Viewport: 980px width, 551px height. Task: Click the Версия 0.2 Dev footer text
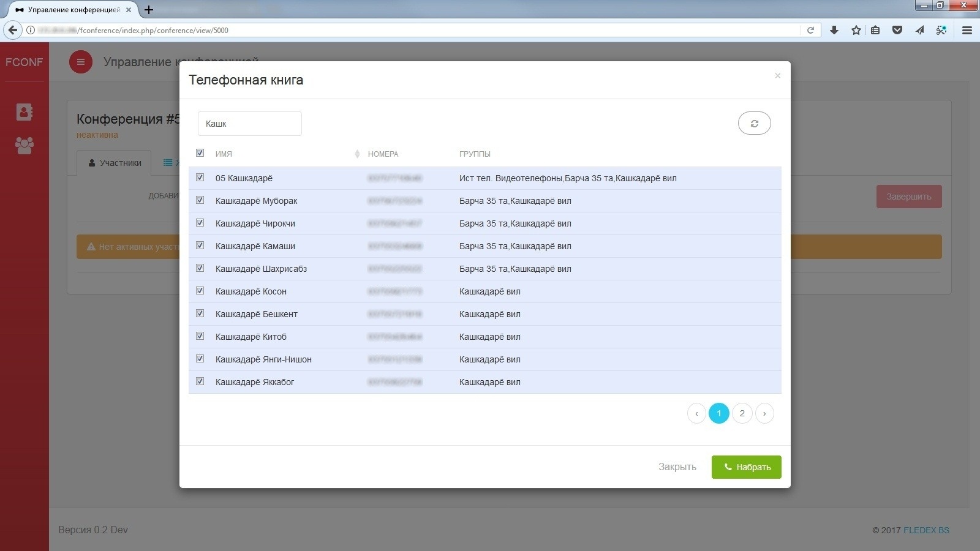tap(93, 530)
